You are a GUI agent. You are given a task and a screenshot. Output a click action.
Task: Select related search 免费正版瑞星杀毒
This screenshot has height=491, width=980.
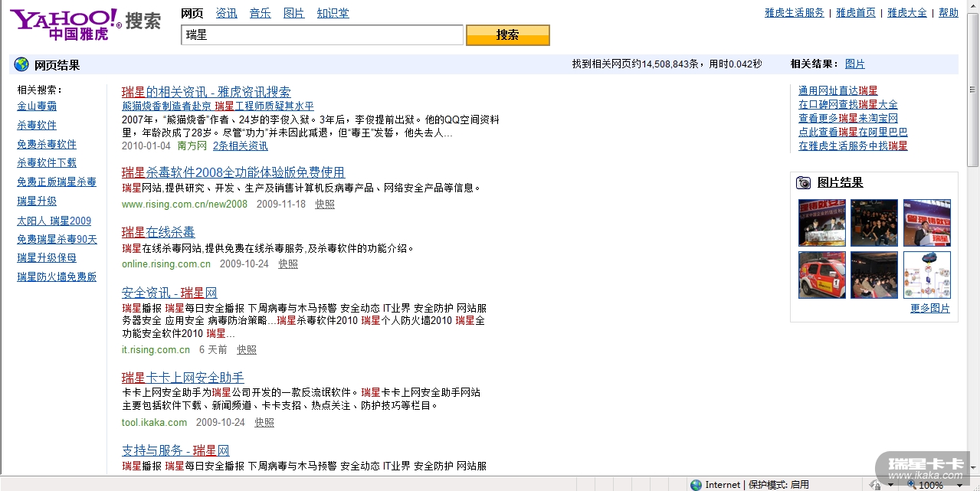pos(57,182)
